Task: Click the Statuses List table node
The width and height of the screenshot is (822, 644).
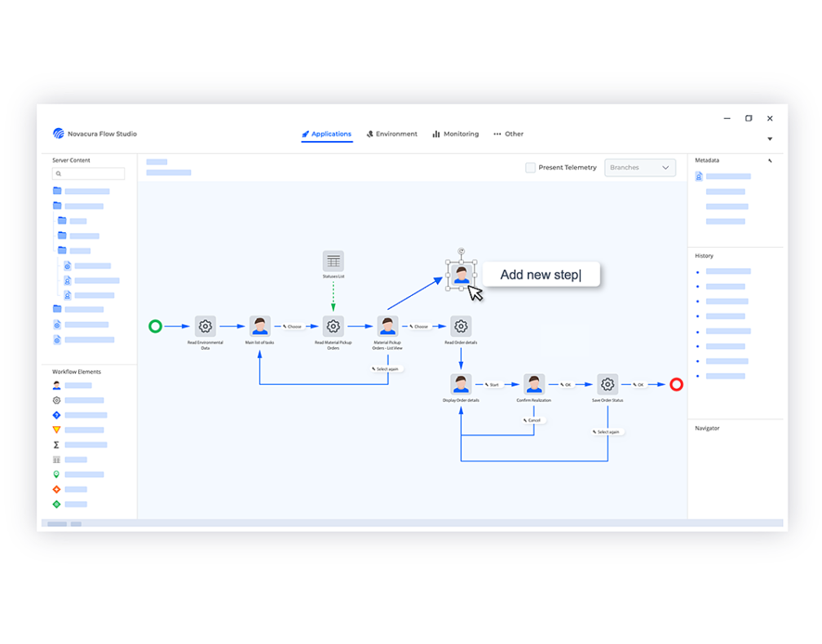Action: (x=333, y=261)
